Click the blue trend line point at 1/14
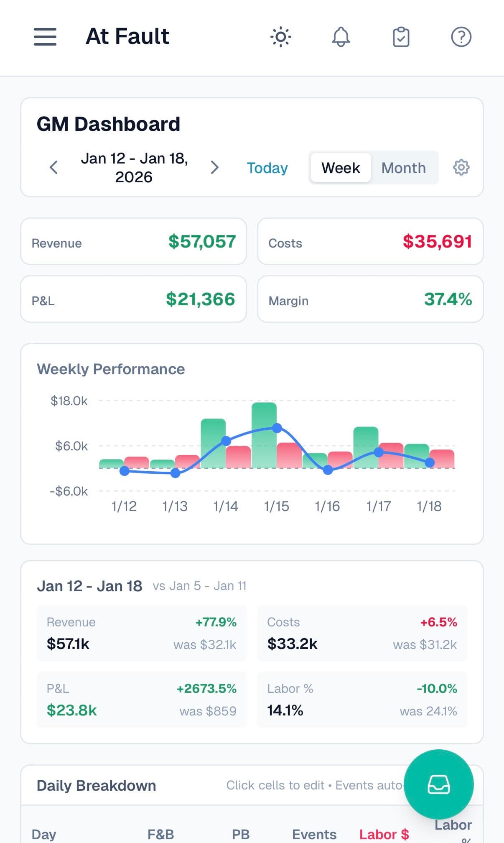The height and width of the screenshot is (843, 504). click(x=226, y=439)
